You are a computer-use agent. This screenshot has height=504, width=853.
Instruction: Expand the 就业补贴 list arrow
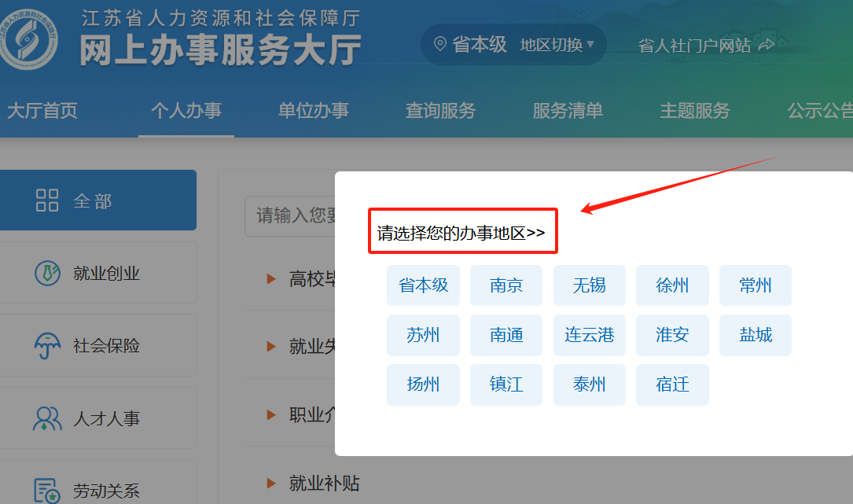[x=271, y=483]
